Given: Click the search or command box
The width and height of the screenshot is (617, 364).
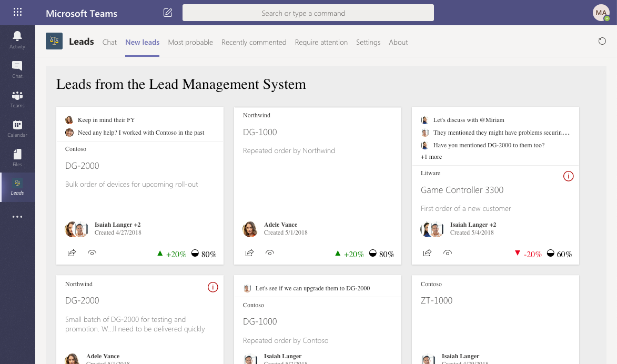Looking at the screenshot, I should pos(308,13).
